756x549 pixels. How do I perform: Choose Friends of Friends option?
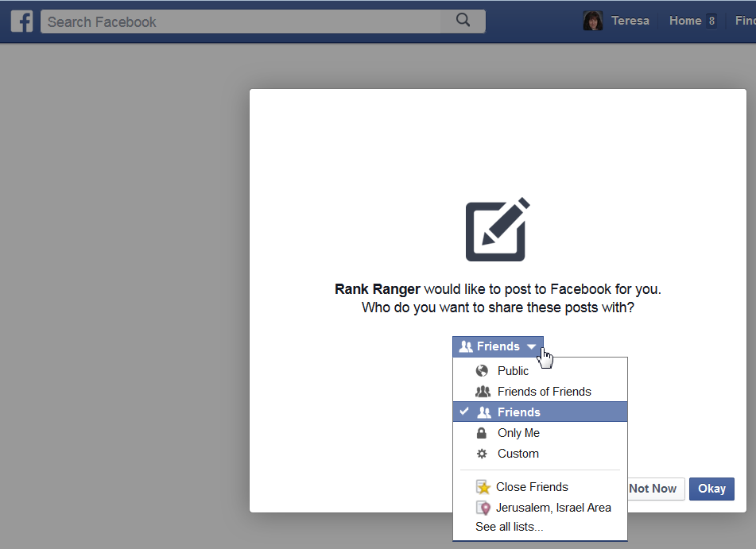click(x=540, y=392)
